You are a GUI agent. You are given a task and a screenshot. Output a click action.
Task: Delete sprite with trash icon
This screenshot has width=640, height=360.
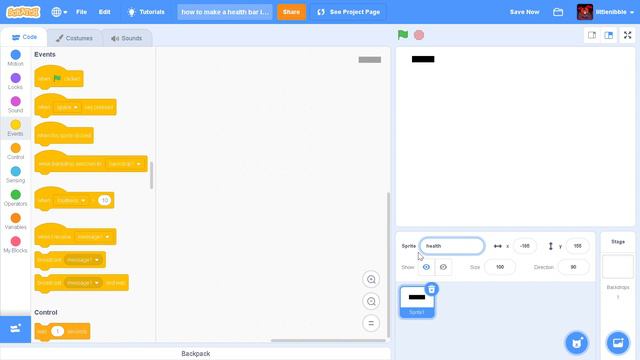point(431,289)
